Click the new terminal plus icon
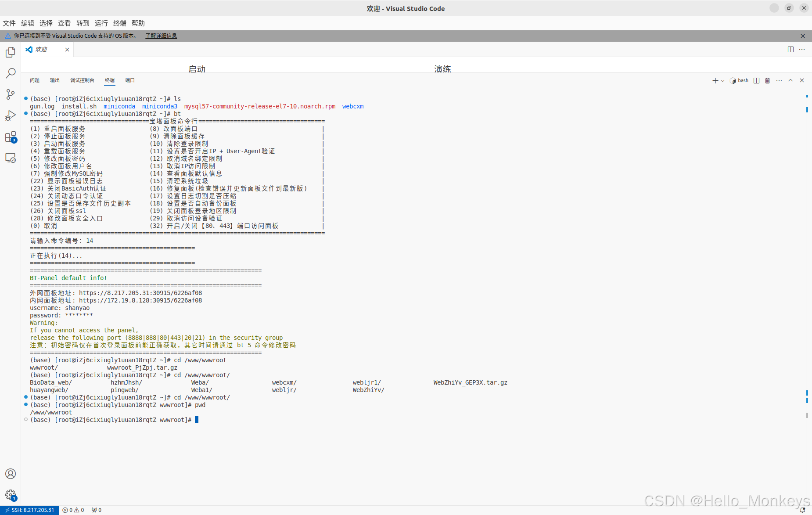The image size is (812, 515). click(715, 80)
